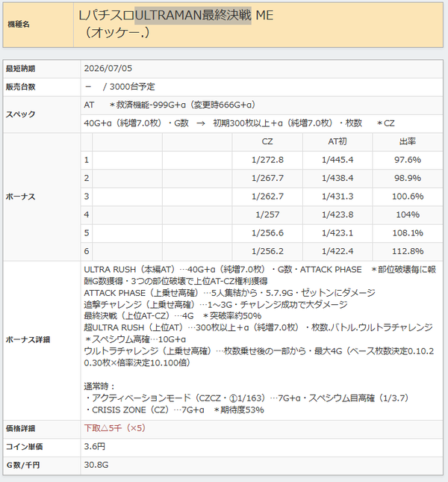Select the AT初 value 1/431.3
The height and width of the screenshot is (482, 448).
[x=337, y=197]
